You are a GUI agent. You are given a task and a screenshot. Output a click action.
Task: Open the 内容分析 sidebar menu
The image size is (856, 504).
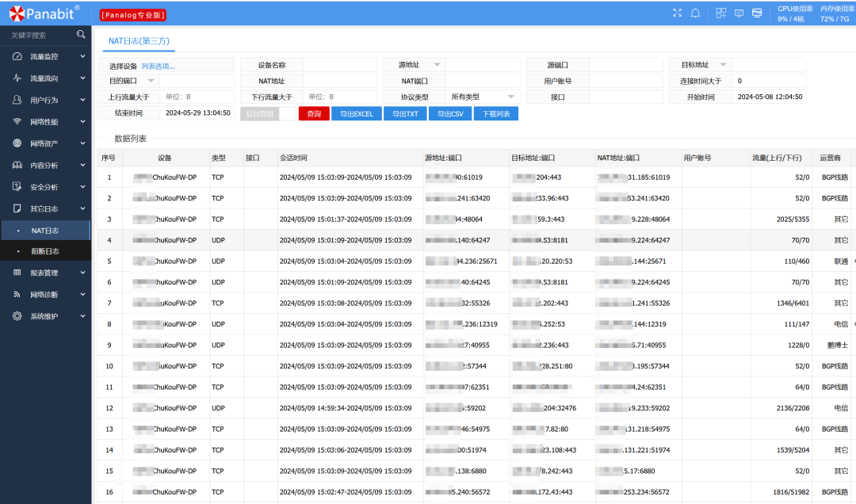coord(45,165)
